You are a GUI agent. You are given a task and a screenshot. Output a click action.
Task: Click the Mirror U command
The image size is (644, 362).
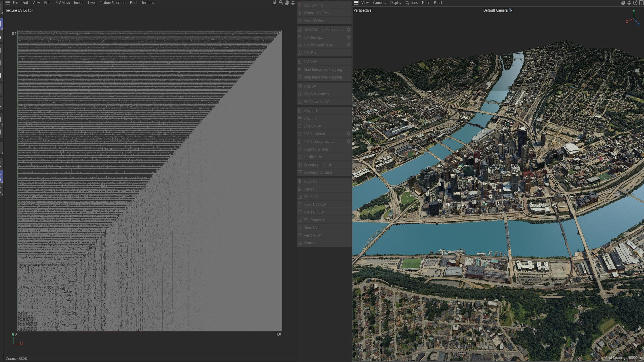coord(324,111)
